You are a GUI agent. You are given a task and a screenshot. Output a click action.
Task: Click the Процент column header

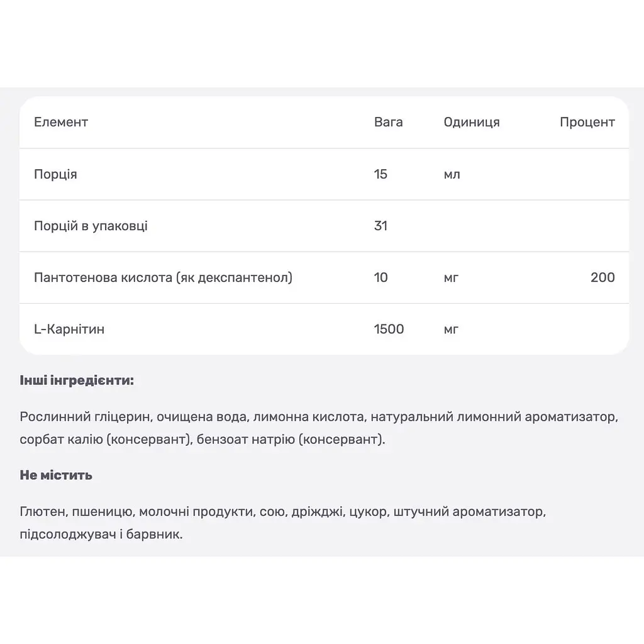[x=587, y=123]
